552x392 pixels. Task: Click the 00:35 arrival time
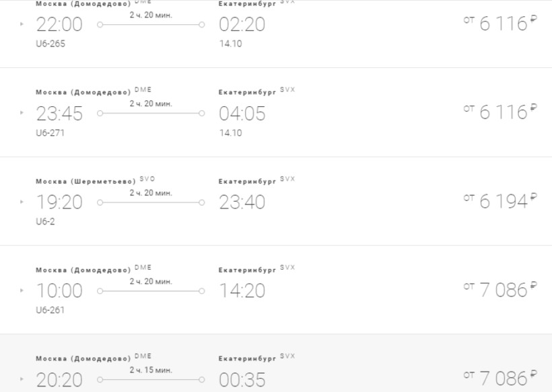242,379
